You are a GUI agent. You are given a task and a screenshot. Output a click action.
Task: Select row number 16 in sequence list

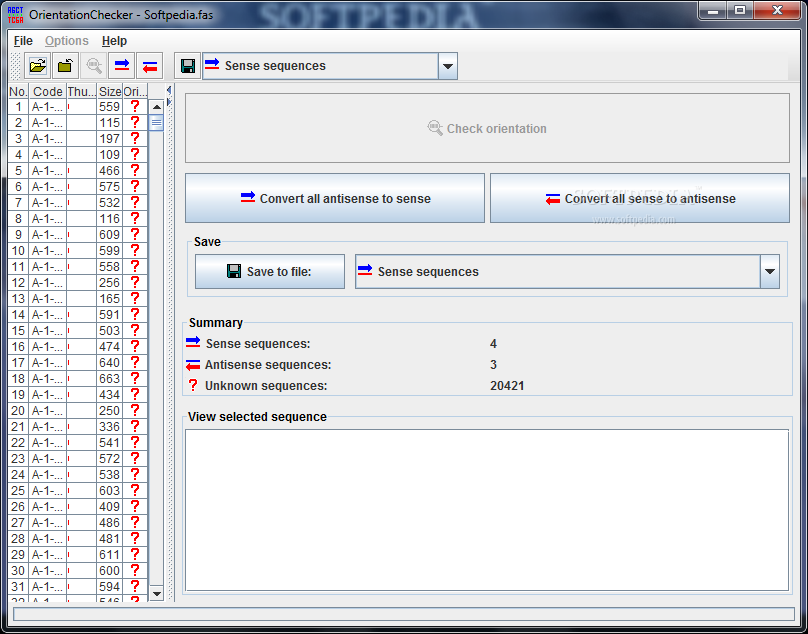[19, 347]
